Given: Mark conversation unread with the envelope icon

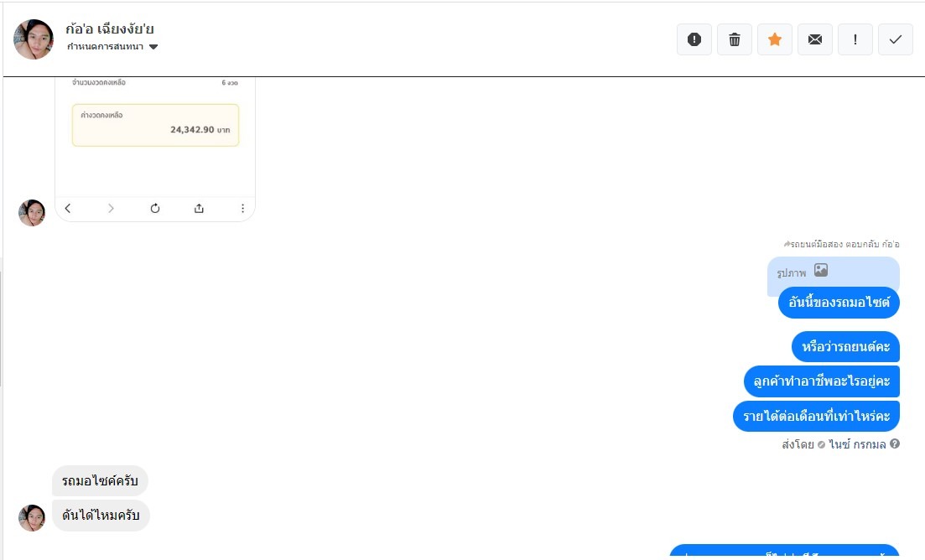Looking at the screenshot, I should [815, 39].
